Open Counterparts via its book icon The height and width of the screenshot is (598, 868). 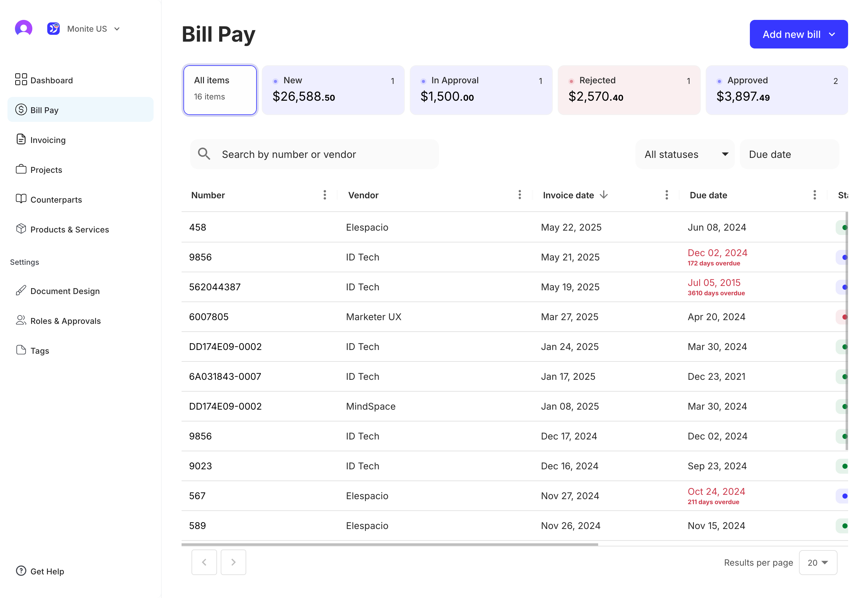pyautogui.click(x=21, y=199)
